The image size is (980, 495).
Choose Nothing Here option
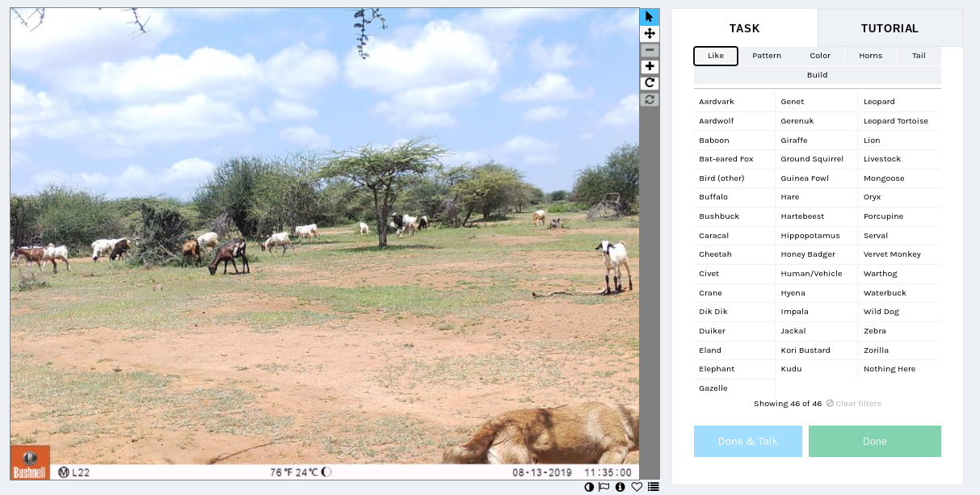click(898, 369)
